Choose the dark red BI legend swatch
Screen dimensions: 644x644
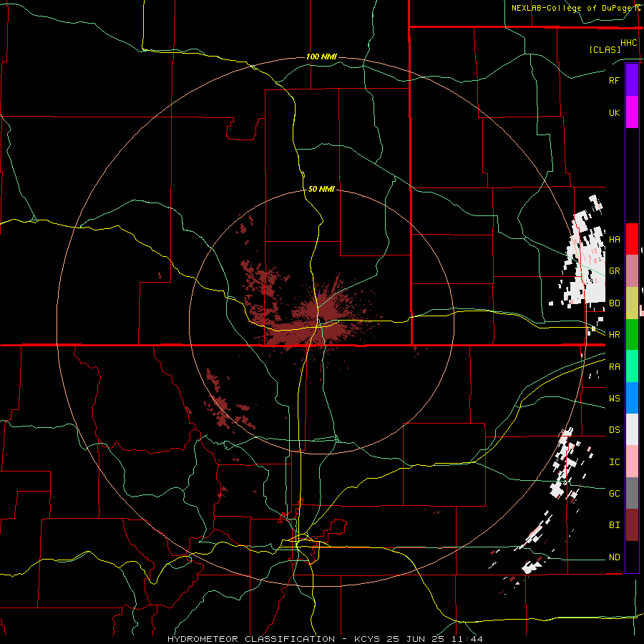point(632,525)
